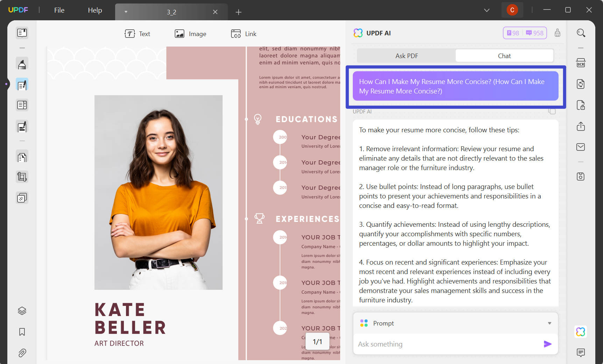Open the OCR tool in right sidebar
The width and height of the screenshot is (603, 364).
pos(581,63)
